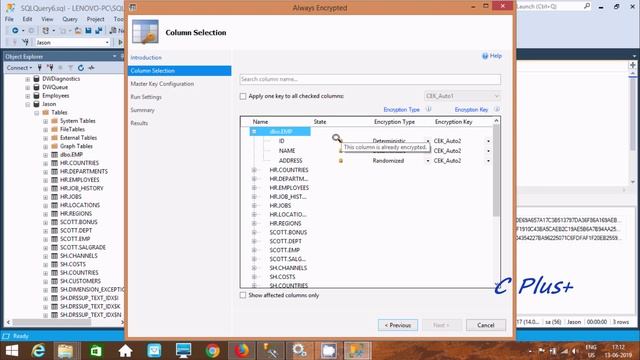Select dbo.EMP row in column list
Screen dimensions: 640x360
(x=280, y=131)
